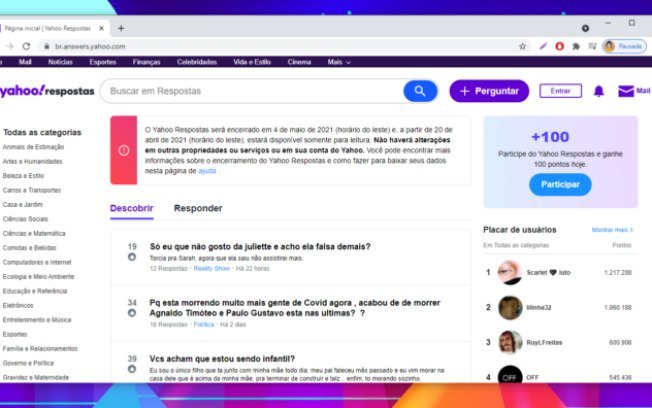Screen dimensions: 652x408
Task: Open question about Covid morrendo gente
Action: (294, 308)
